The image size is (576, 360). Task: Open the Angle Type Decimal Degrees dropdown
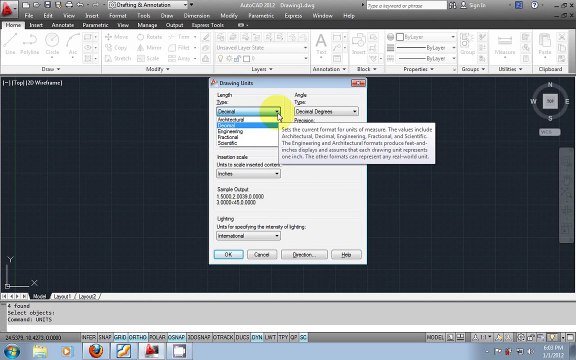point(326,111)
